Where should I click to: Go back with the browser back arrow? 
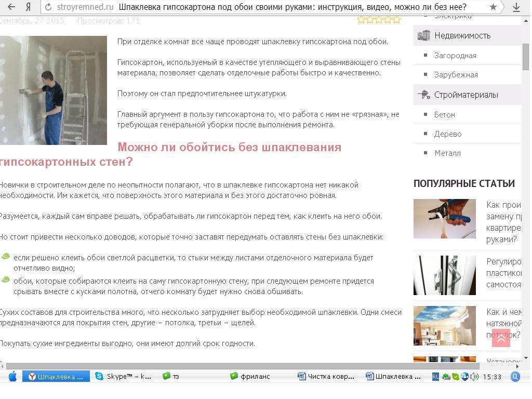coord(11,7)
